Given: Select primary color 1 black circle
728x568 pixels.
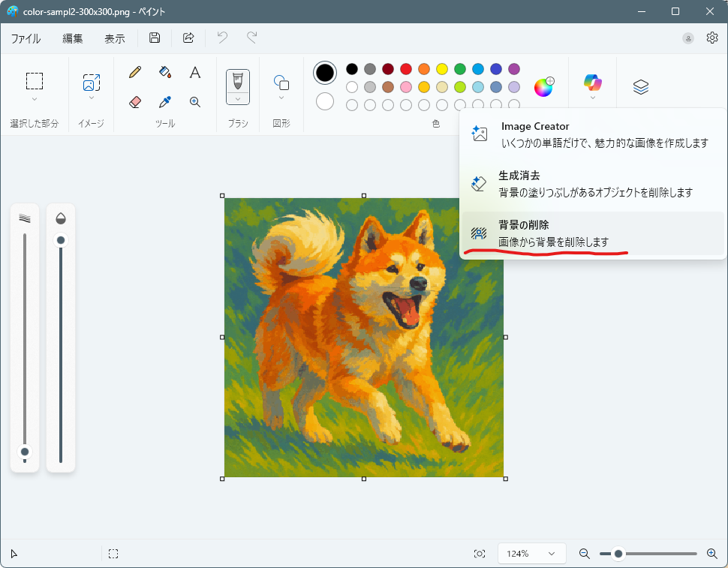Looking at the screenshot, I should point(325,73).
